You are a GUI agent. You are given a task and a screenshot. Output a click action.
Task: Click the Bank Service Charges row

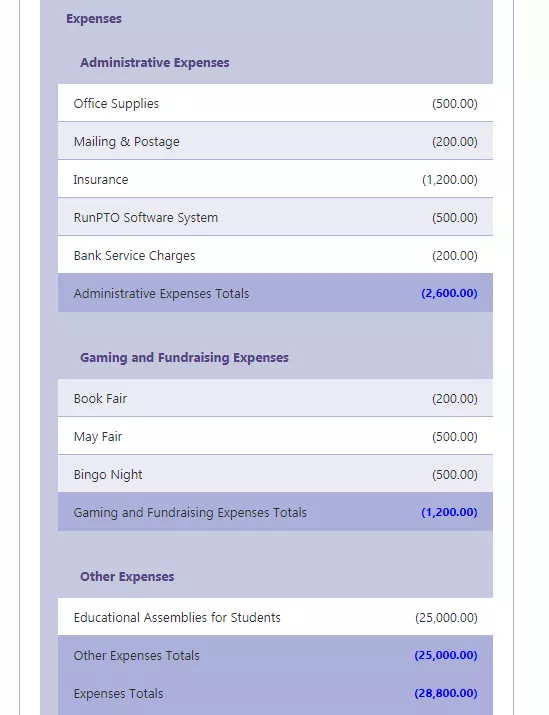click(275, 255)
